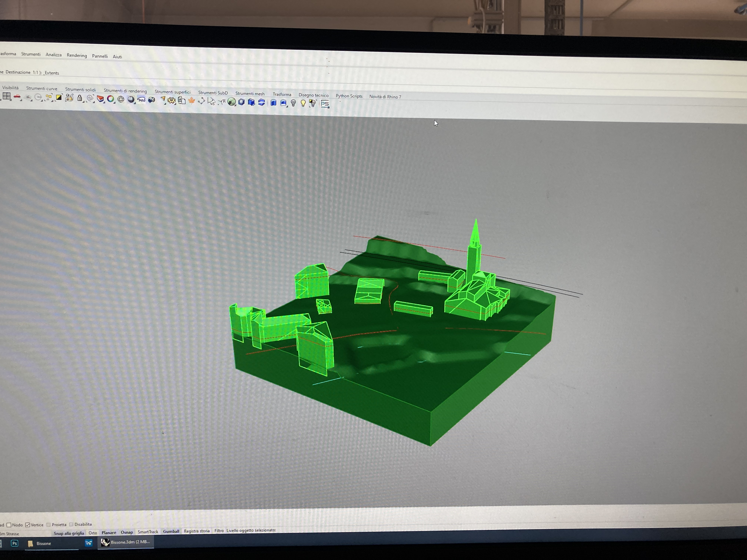This screenshot has width=747, height=560.
Task: Click the gear options icon
Action: click(x=172, y=100)
